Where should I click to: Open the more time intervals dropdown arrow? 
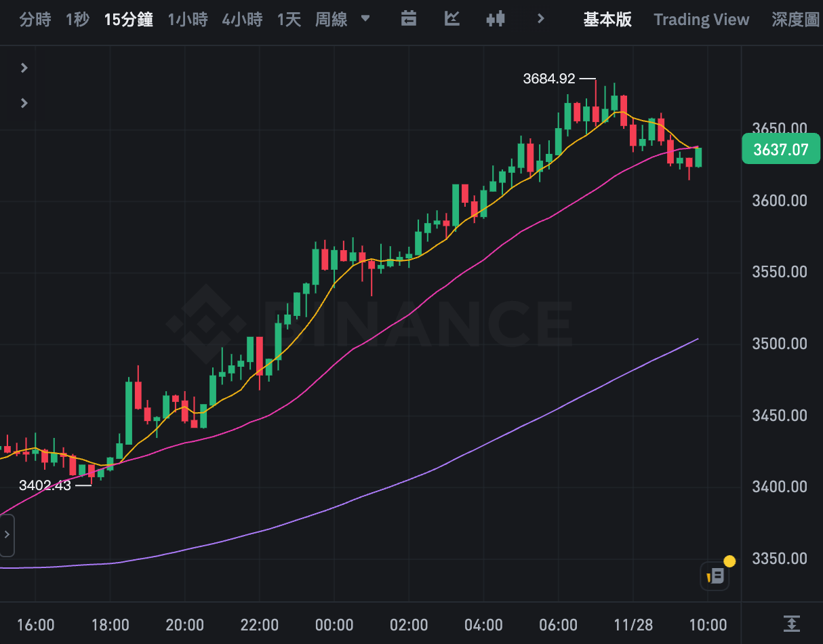(x=365, y=19)
